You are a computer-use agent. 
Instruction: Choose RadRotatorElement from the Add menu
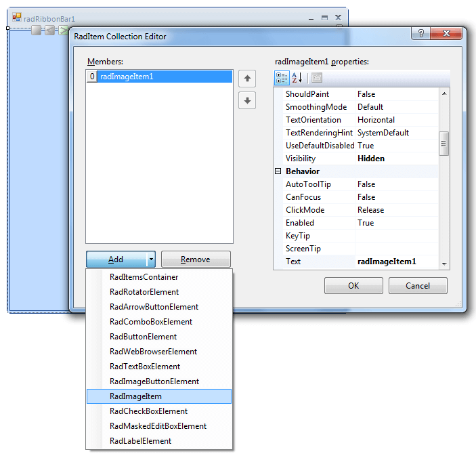[x=159, y=292]
